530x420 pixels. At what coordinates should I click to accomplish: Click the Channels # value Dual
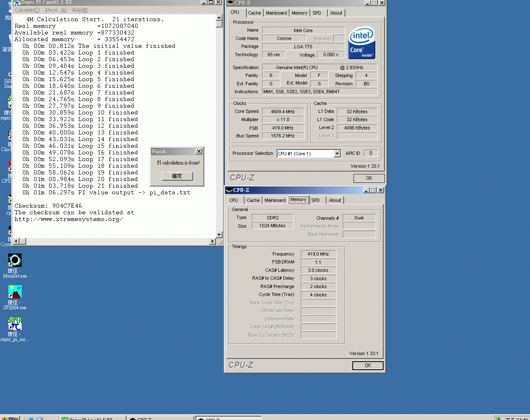tap(359, 218)
